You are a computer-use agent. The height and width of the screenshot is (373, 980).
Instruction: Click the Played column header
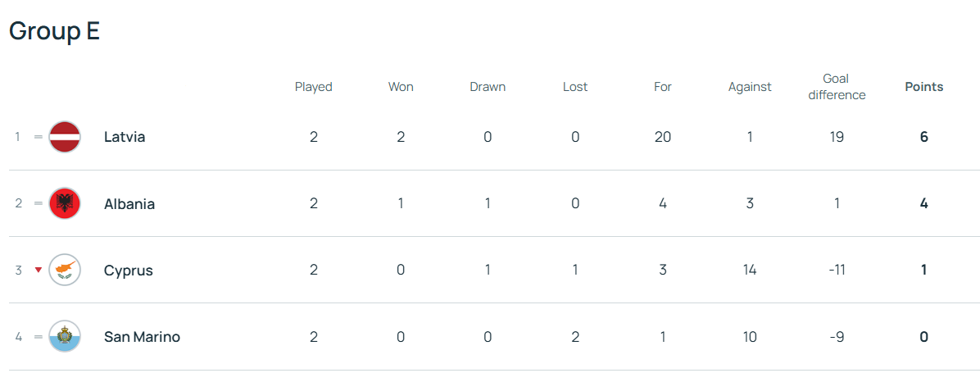pos(314,87)
